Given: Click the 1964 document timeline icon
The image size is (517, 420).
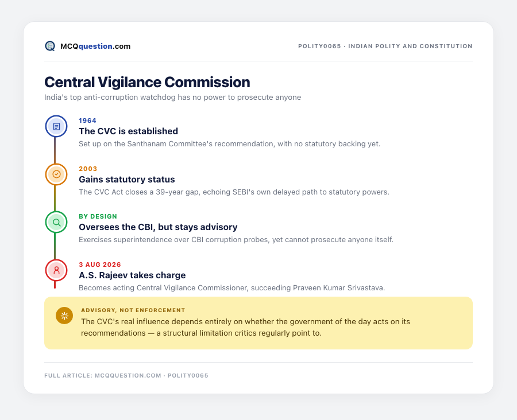Looking at the screenshot, I should 56,126.
